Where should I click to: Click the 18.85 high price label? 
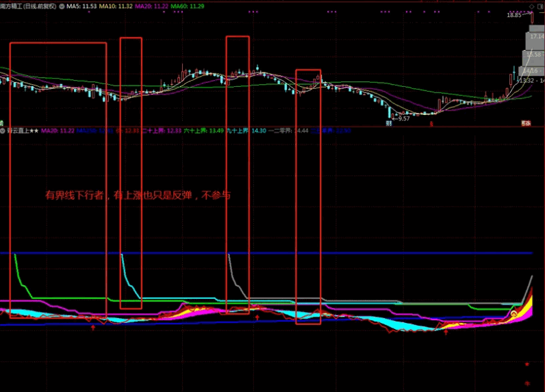click(x=514, y=15)
